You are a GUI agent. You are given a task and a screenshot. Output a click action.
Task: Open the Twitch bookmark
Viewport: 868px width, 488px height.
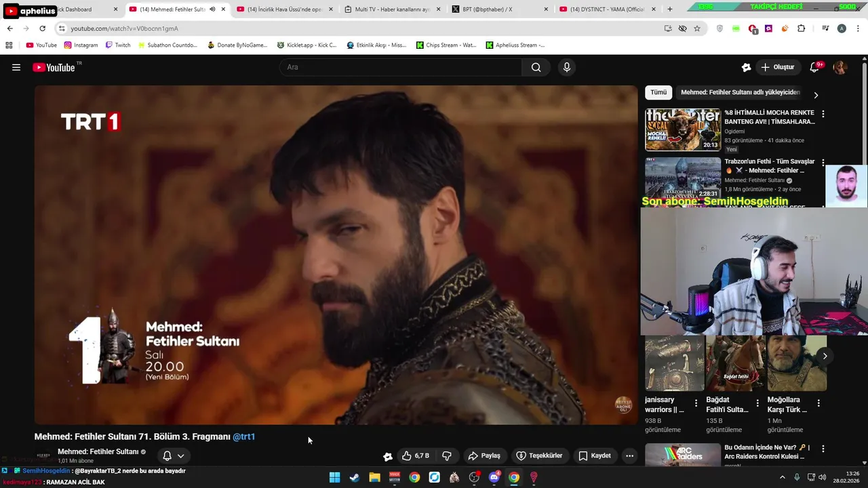point(118,45)
